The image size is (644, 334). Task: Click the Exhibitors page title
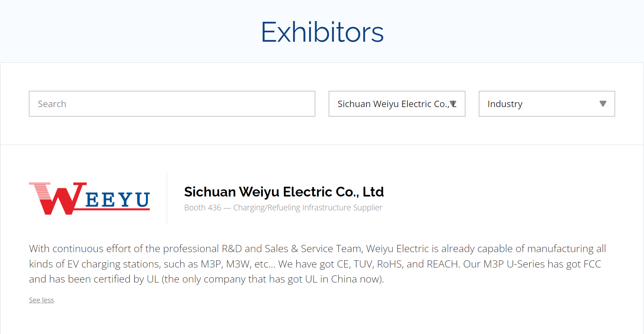pos(322,32)
